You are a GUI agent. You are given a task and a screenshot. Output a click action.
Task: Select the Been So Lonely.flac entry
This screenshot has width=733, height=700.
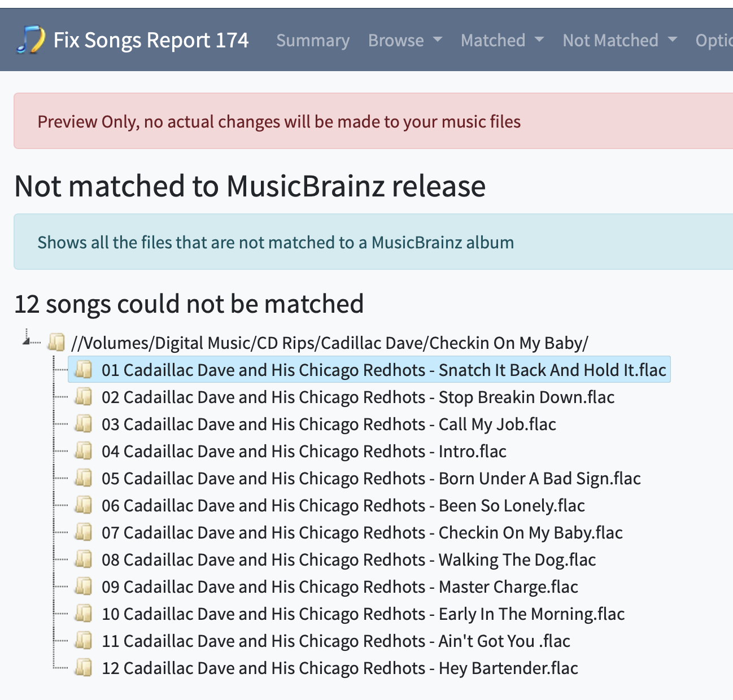343,505
